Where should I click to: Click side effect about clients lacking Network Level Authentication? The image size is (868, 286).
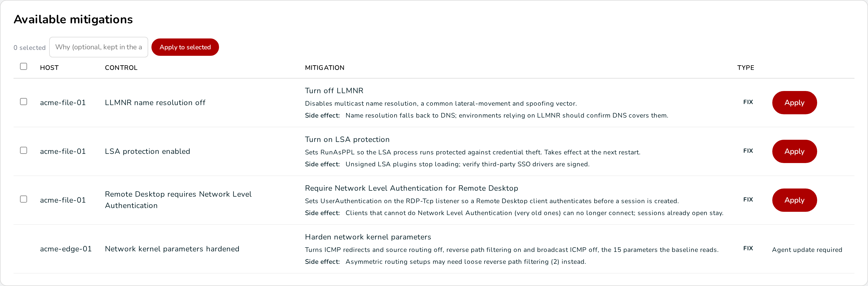[x=534, y=213]
